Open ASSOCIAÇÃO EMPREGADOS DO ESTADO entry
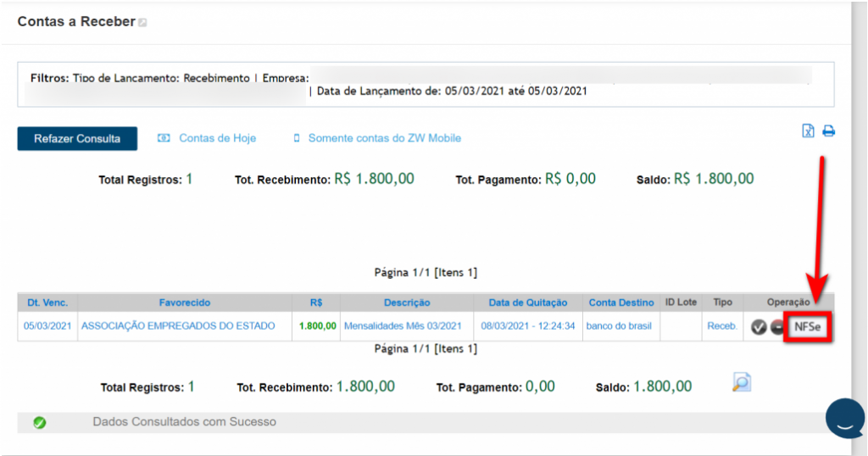Image resolution: width=868 pixels, height=456 pixels. [178, 325]
